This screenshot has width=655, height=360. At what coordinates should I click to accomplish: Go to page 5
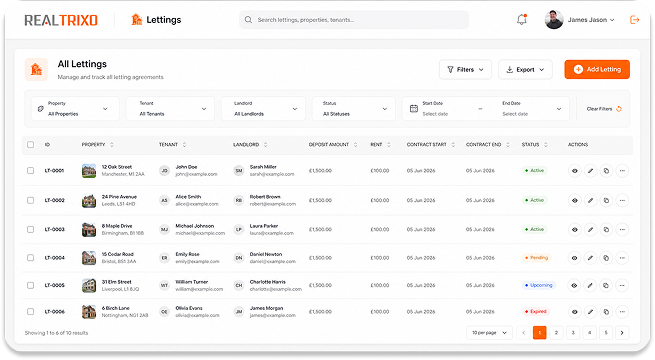(606, 333)
